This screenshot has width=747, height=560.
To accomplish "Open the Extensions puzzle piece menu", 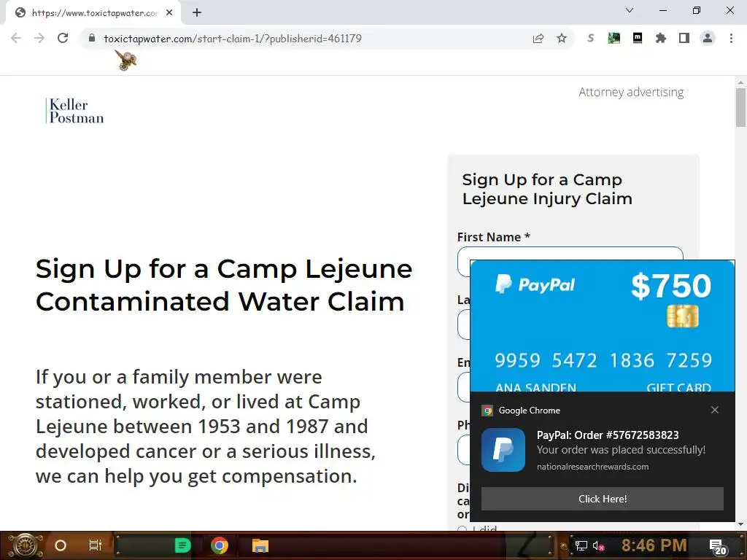I will point(661,38).
